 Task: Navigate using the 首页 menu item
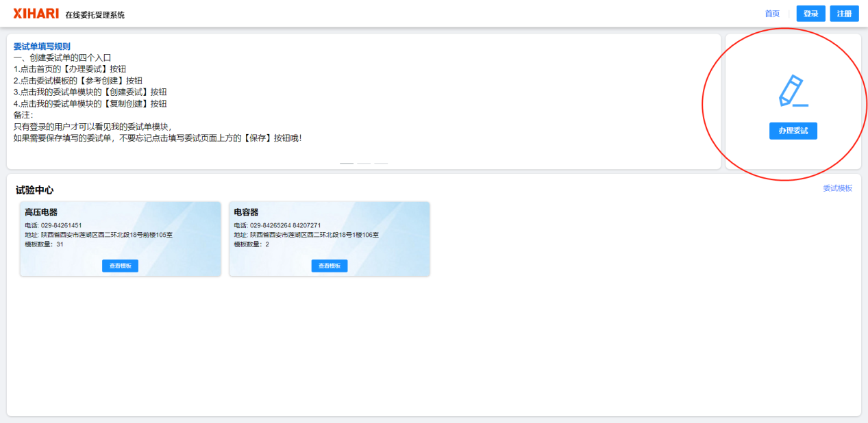[772, 13]
